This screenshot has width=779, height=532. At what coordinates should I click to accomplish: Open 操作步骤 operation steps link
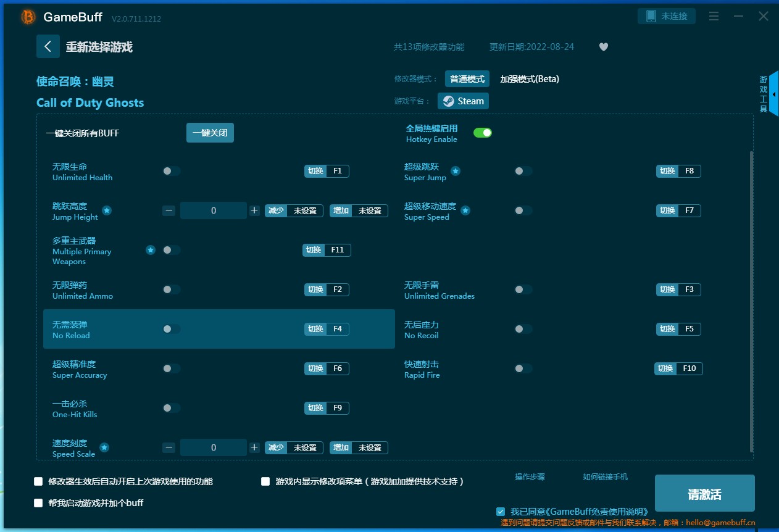(x=530, y=477)
